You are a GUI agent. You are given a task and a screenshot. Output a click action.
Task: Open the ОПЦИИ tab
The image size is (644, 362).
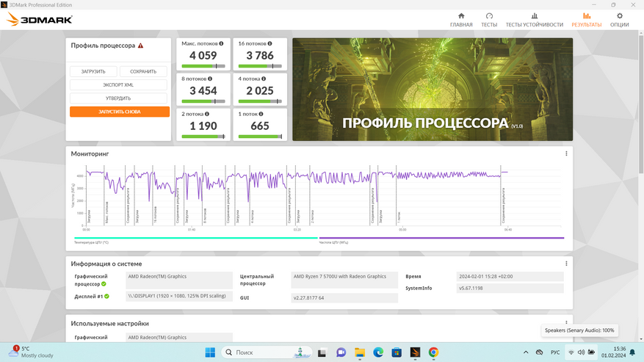point(619,20)
